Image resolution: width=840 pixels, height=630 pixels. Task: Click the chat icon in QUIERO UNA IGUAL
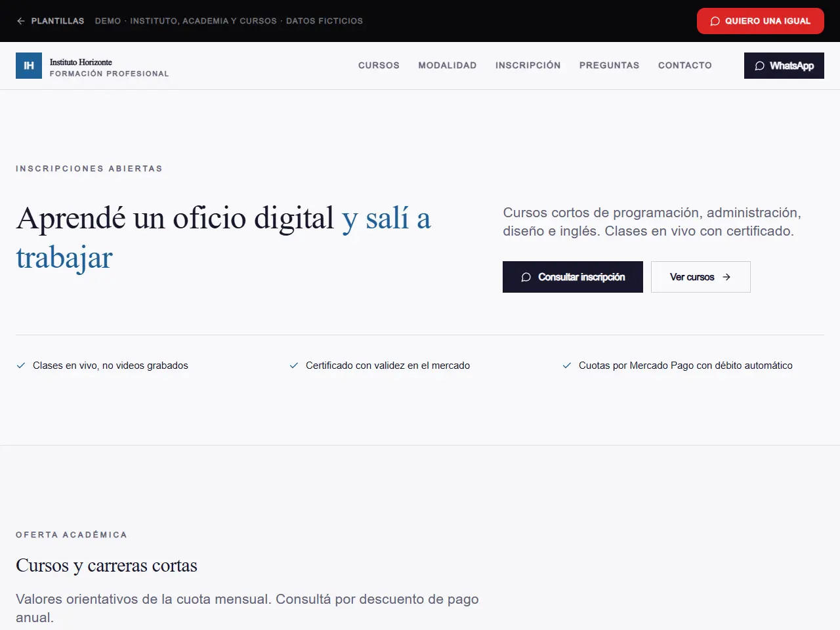715,21
